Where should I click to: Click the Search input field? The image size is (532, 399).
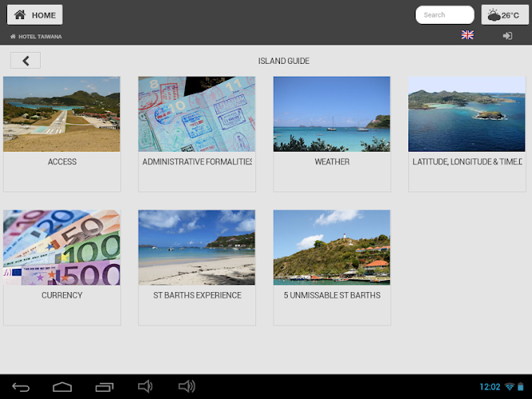pos(444,15)
